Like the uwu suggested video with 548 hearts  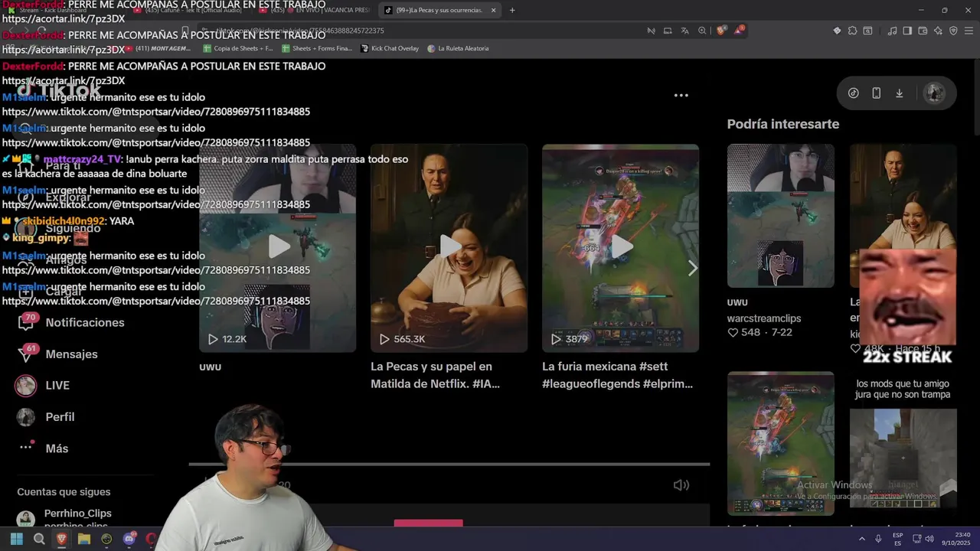point(733,333)
